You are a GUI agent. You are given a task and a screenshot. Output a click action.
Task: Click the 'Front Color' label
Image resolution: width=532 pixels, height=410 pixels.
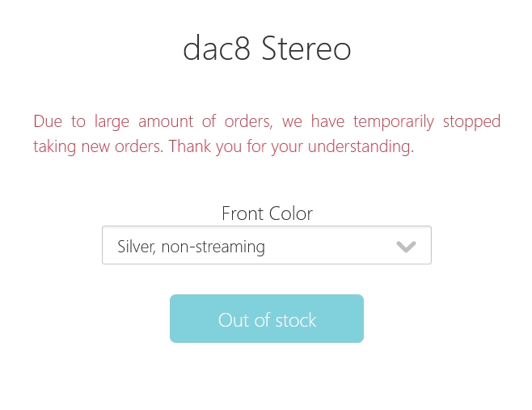tap(267, 213)
